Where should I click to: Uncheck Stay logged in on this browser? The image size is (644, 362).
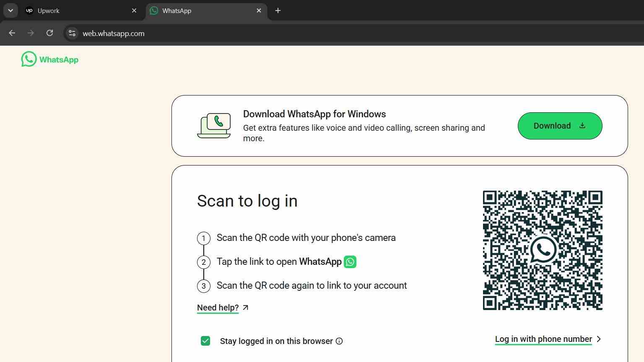[205, 341]
